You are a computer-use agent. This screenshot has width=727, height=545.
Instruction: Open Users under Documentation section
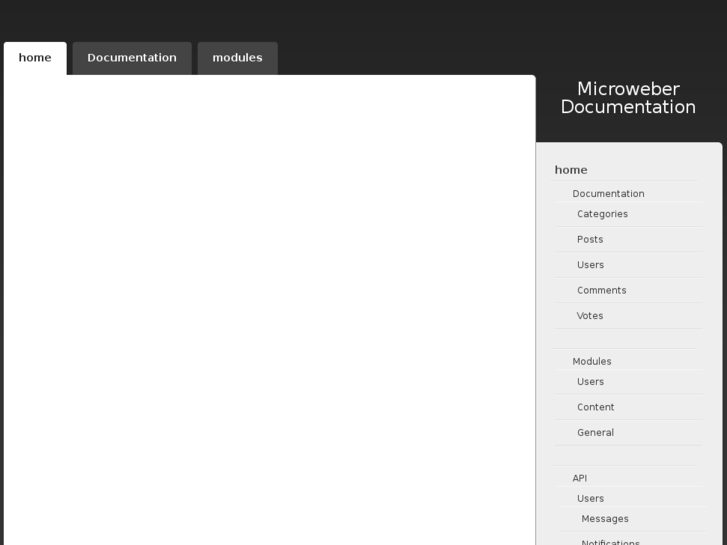pyautogui.click(x=590, y=265)
